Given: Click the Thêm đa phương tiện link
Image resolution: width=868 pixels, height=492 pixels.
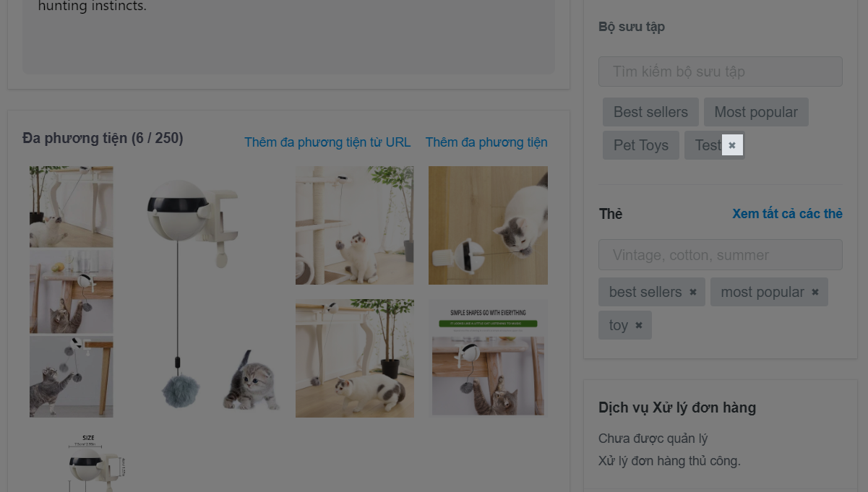Looking at the screenshot, I should (x=486, y=142).
